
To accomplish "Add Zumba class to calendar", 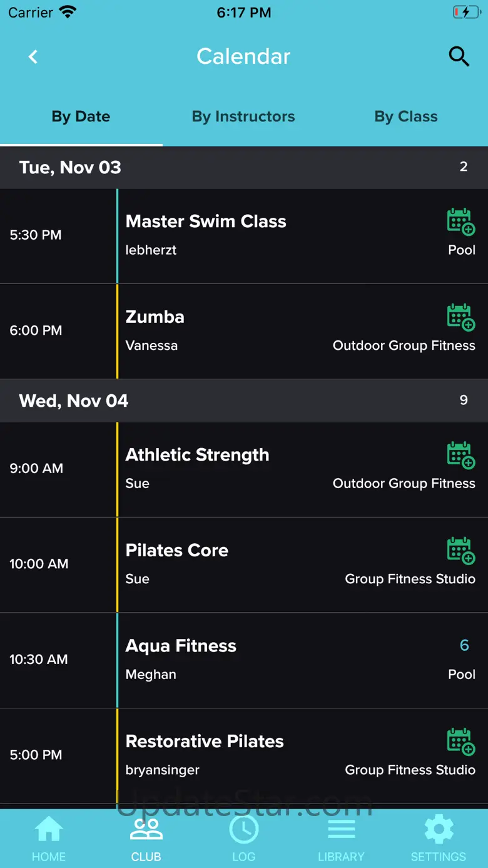I will tap(460, 317).
